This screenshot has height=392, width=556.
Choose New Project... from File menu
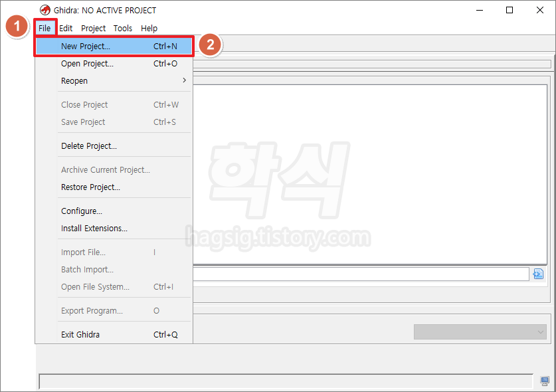tap(114, 46)
